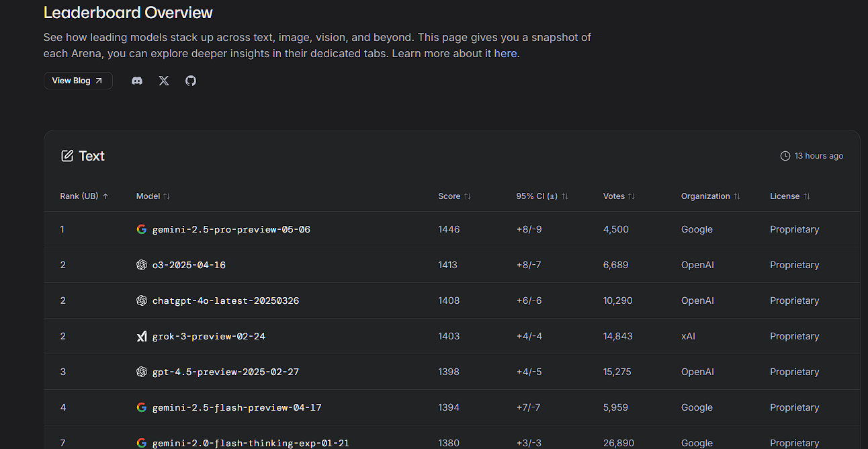The width and height of the screenshot is (868, 449).
Task: Click xAI icon beside grok-3-preview-02-24
Action: click(142, 336)
